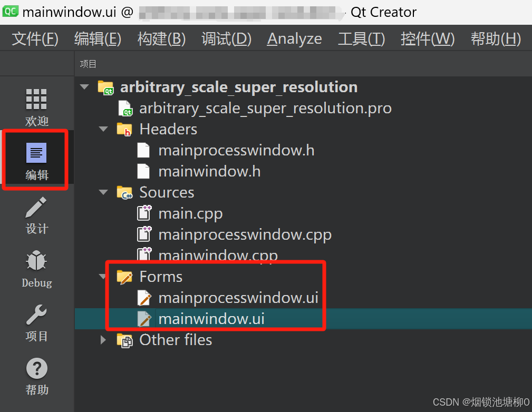Expand the Other files folder
The image size is (532, 412).
(103, 340)
